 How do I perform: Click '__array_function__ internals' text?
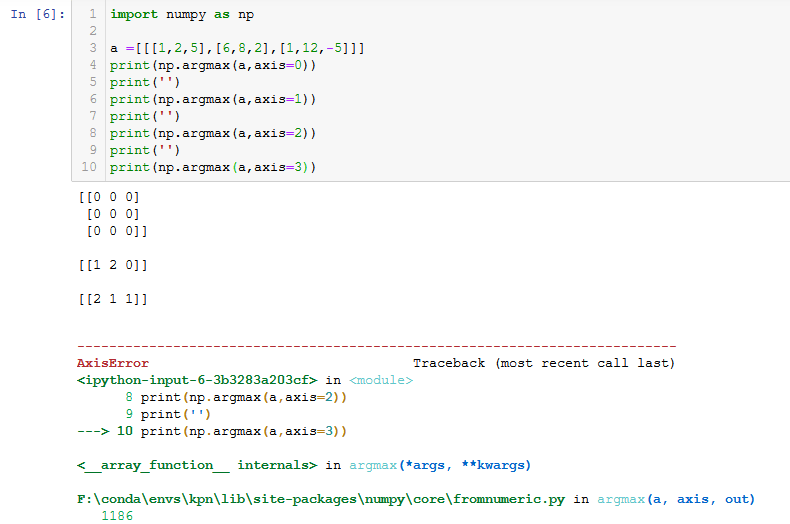pos(197,465)
